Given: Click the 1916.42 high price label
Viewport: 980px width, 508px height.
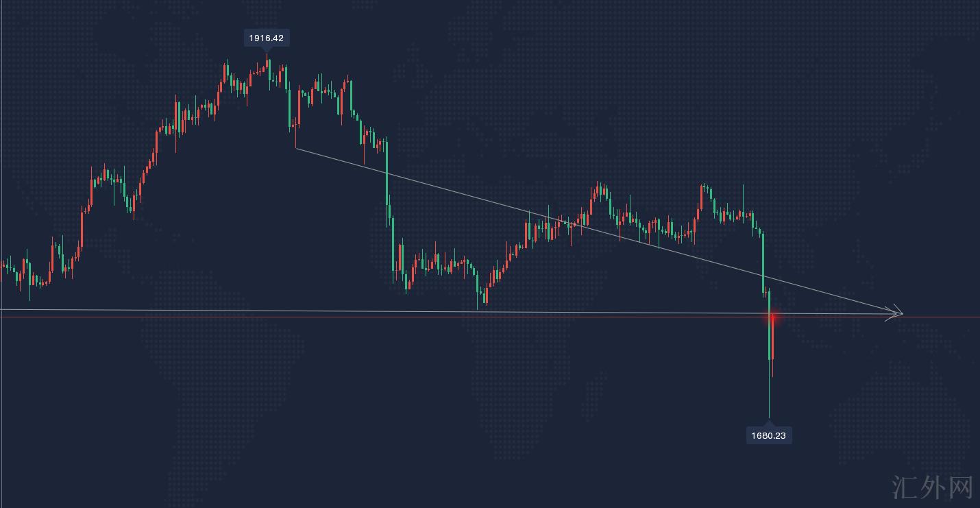Looking at the screenshot, I should pos(266,38).
